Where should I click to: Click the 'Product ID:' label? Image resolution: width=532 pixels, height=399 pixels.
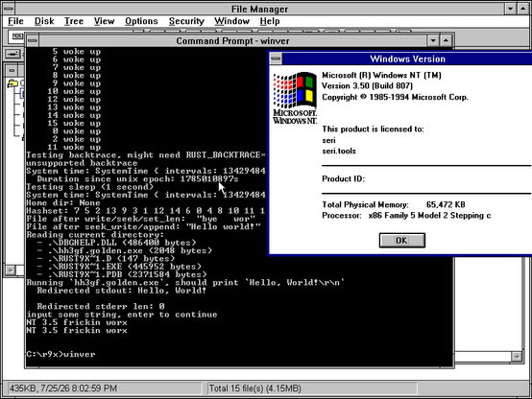click(x=344, y=178)
